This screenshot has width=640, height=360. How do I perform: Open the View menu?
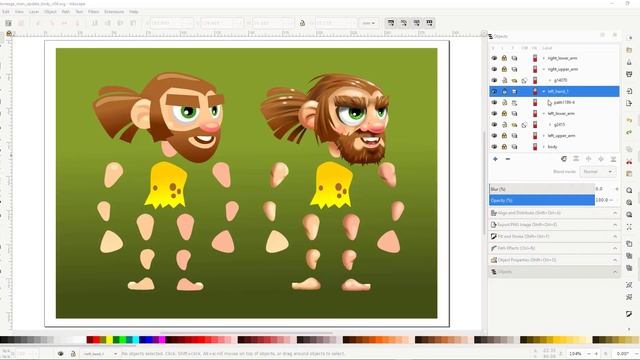pos(19,12)
